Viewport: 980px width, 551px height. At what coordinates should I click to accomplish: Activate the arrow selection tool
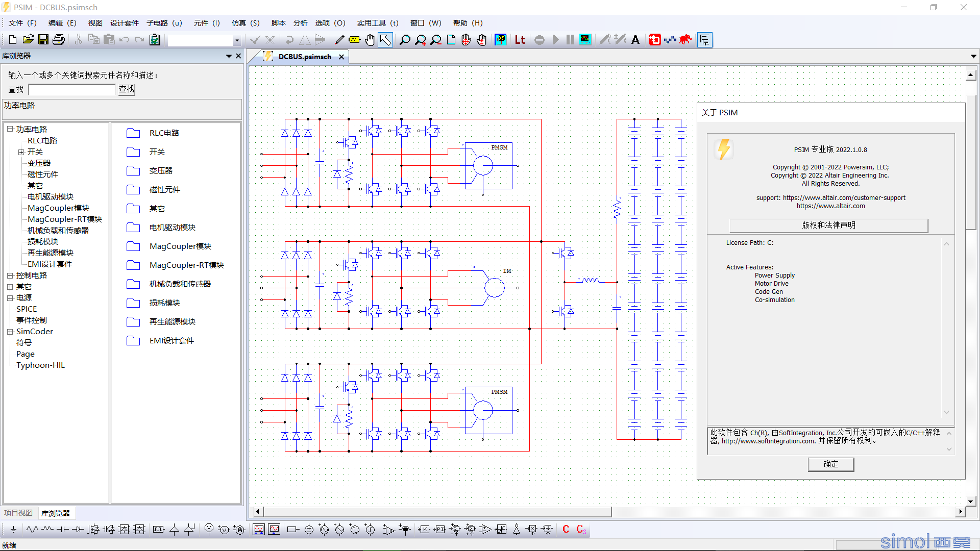(385, 40)
